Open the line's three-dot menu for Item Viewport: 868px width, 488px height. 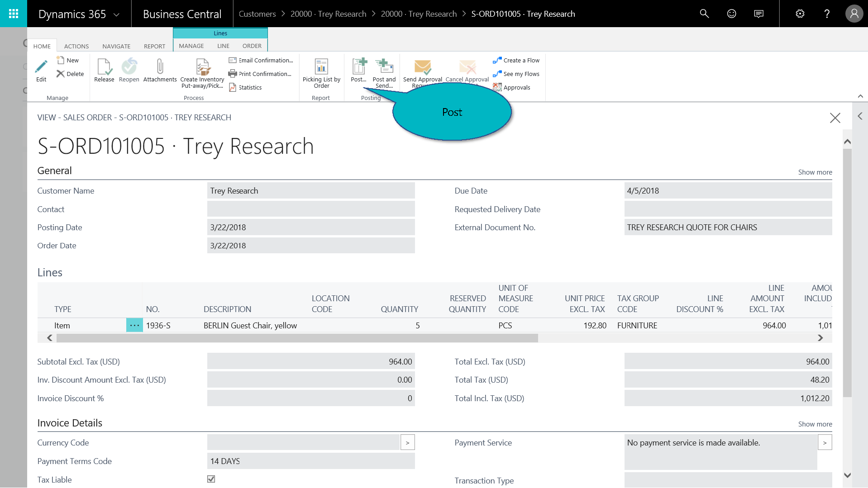[x=134, y=325]
